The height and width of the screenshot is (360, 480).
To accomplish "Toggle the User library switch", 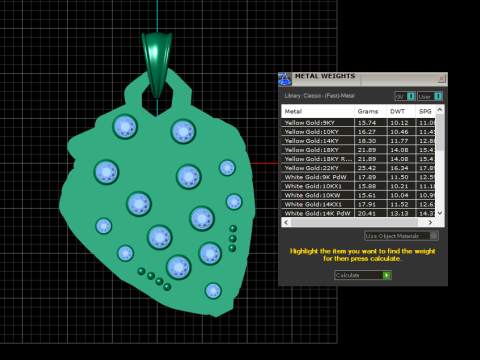I will 430,96.
